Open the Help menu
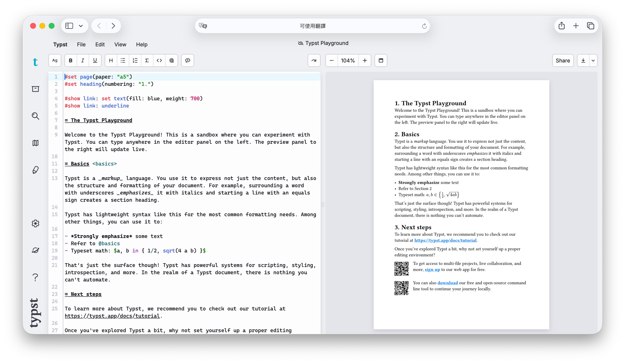This screenshot has height=364, width=625. 142,44
